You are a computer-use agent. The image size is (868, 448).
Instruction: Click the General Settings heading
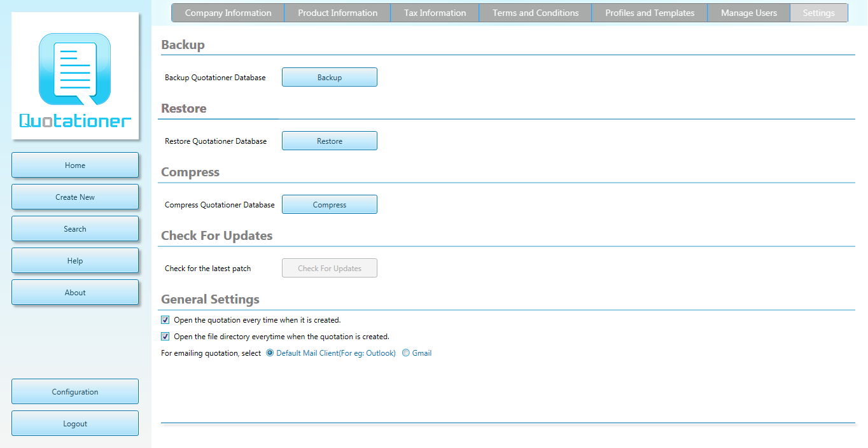pos(210,299)
